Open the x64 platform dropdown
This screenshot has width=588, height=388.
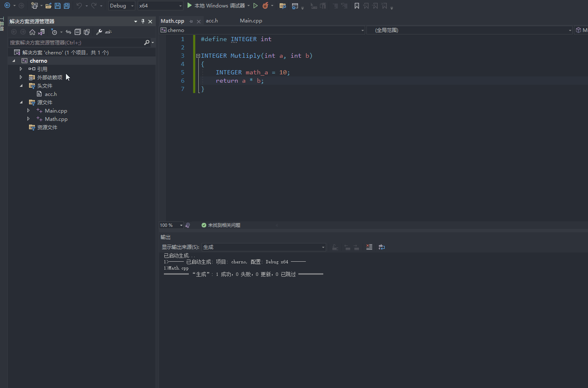coord(161,6)
